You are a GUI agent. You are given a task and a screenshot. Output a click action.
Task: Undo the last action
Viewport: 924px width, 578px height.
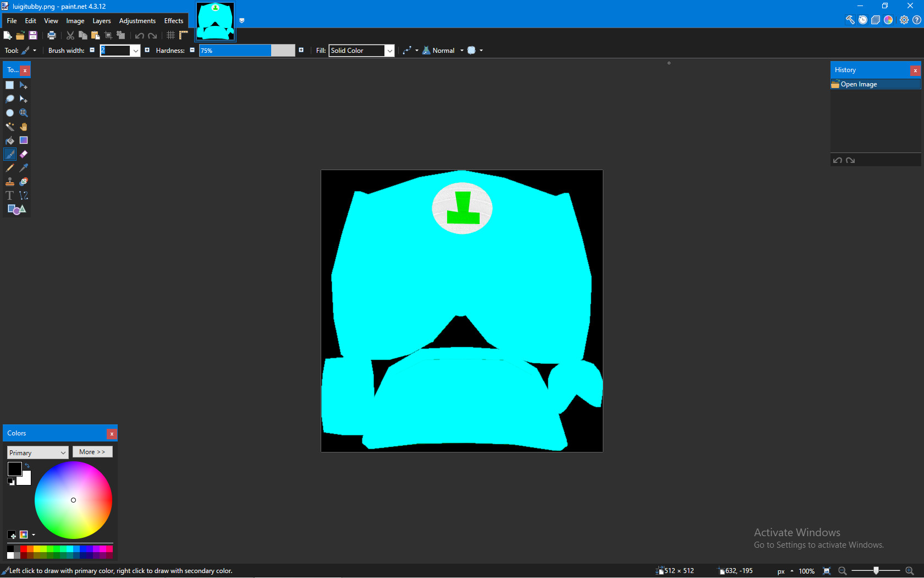[139, 35]
